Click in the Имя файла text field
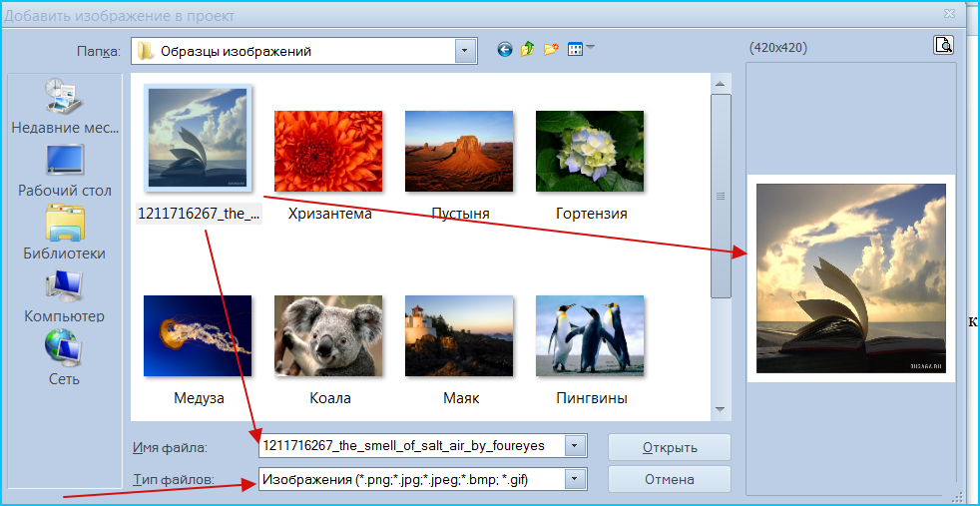The image size is (980, 506). tap(412, 446)
